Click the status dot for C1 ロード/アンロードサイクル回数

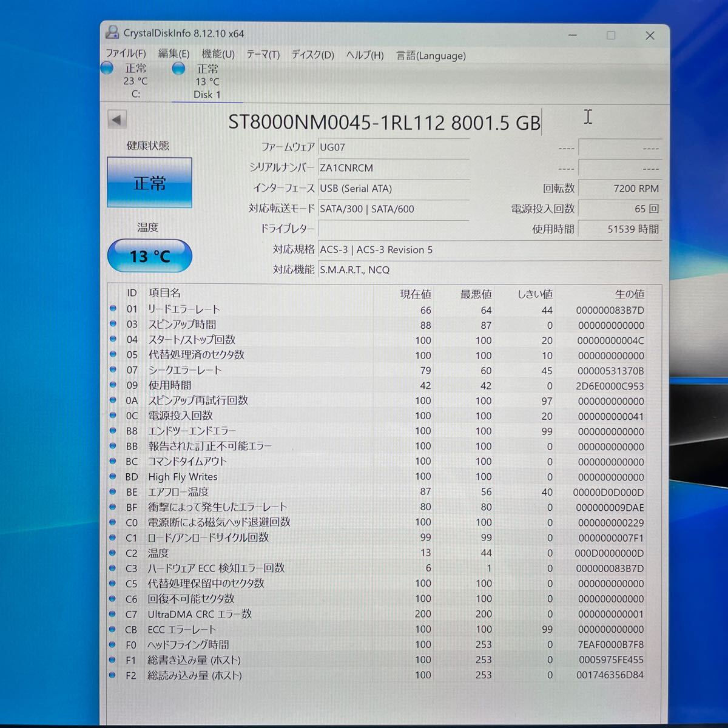112,537
